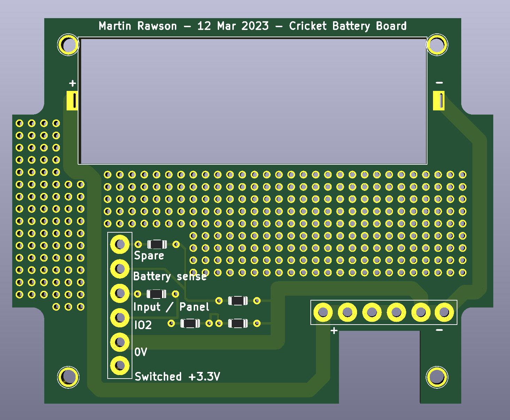Image resolution: width=510 pixels, height=420 pixels.
Task: Click the '0V' silkscreen label
Action: pyautogui.click(x=141, y=352)
